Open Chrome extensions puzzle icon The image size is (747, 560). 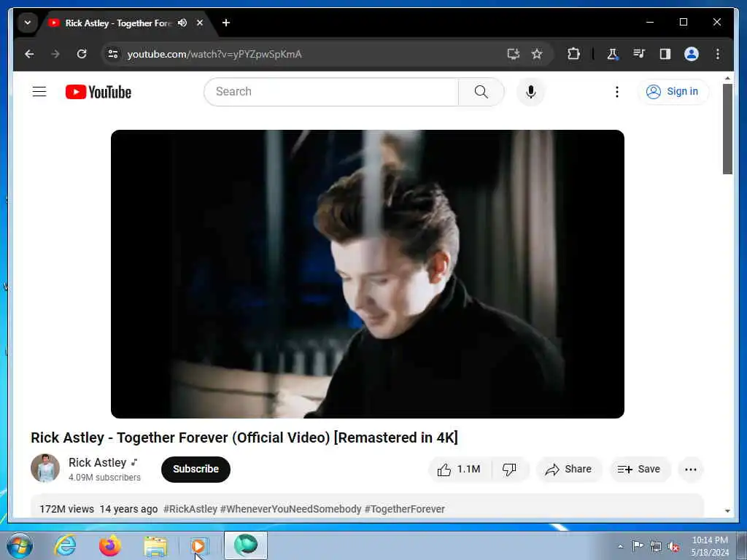(573, 54)
